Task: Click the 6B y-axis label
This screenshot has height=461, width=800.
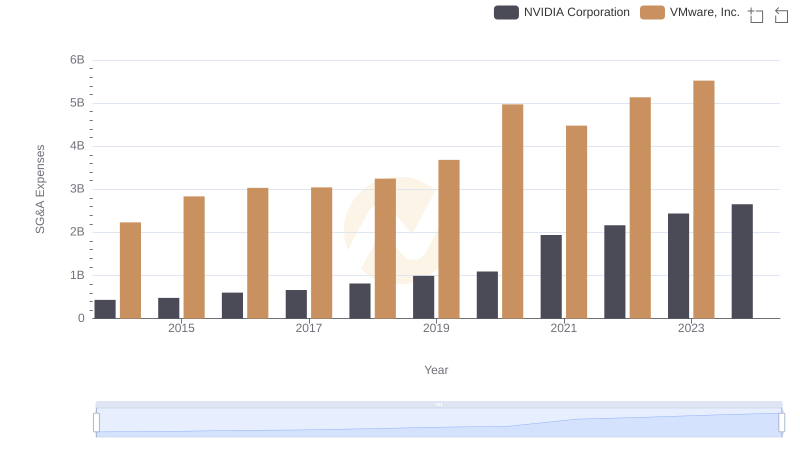Action: (77, 60)
